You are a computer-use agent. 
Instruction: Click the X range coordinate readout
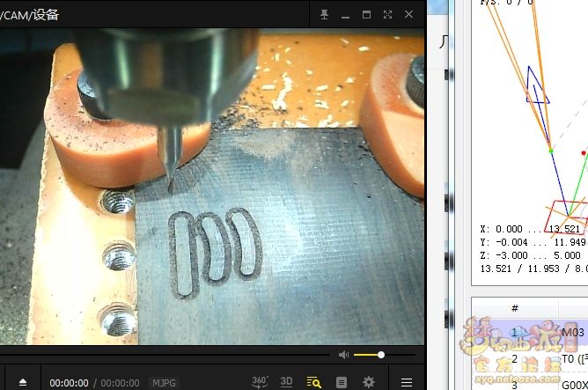530,229
